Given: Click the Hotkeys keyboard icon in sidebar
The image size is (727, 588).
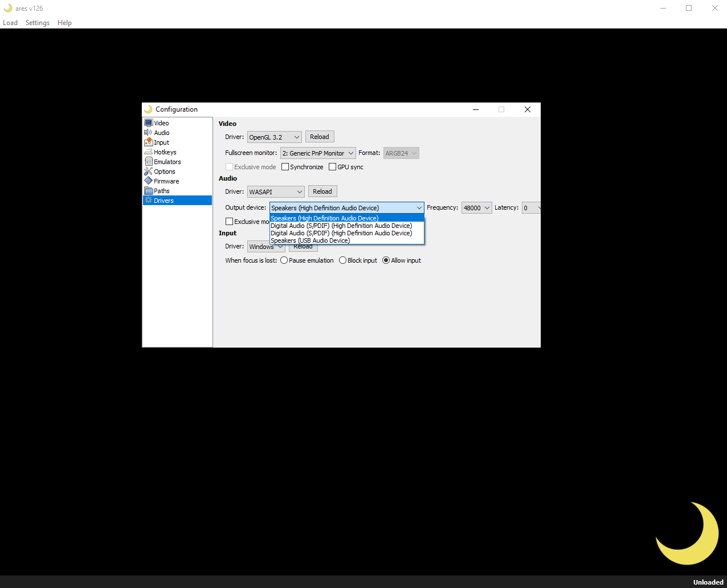Looking at the screenshot, I should point(149,152).
